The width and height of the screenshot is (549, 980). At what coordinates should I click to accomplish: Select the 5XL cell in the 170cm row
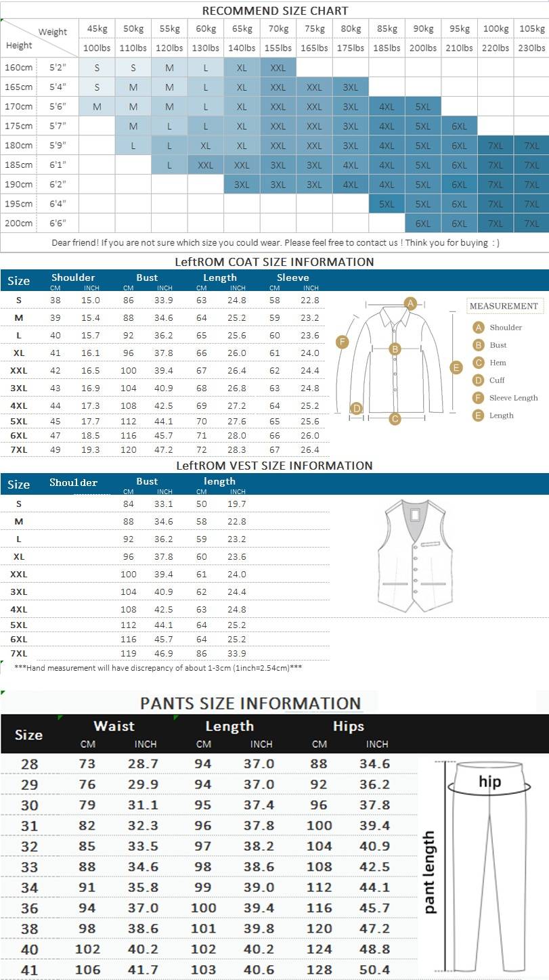click(x=423, y=107)
